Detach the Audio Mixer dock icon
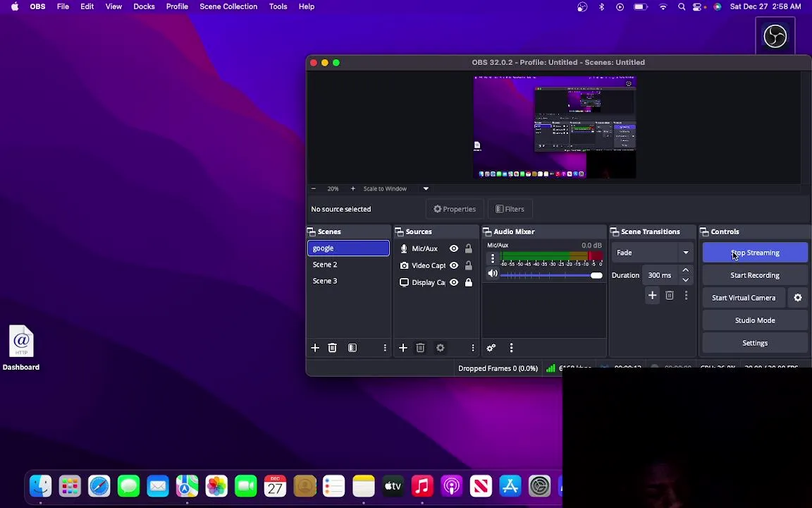 [487, 231]
